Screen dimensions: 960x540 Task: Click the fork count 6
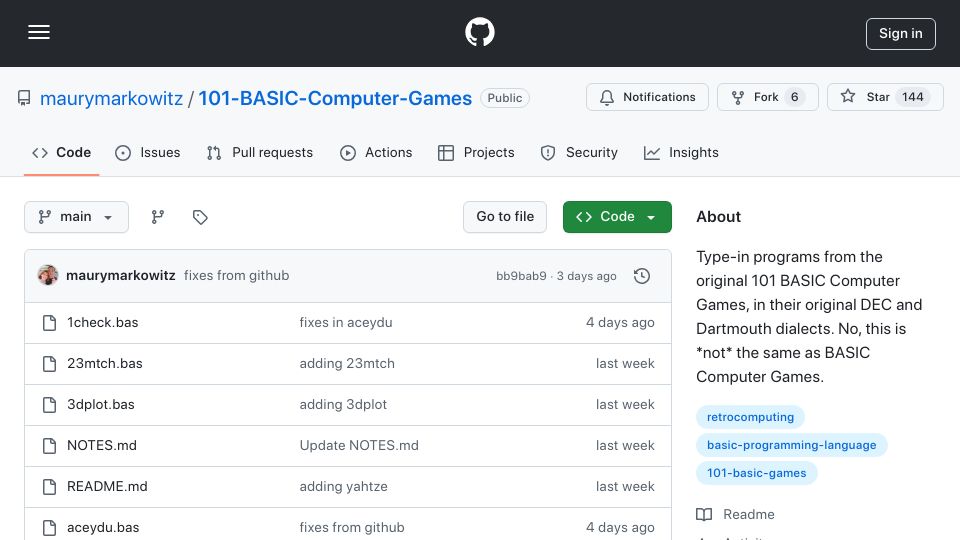794,97
